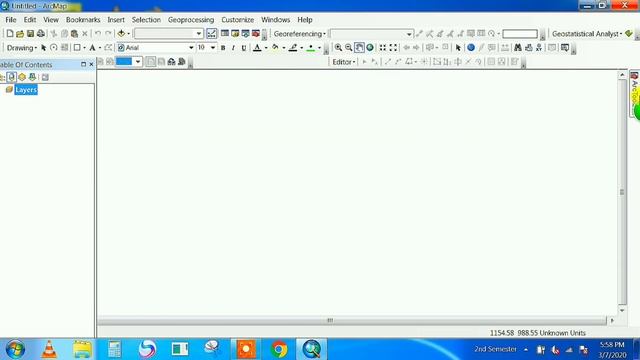Viewport: 640px width, 360px height.
Task: Click the vertical scrollbar of map
Action: 622,192
